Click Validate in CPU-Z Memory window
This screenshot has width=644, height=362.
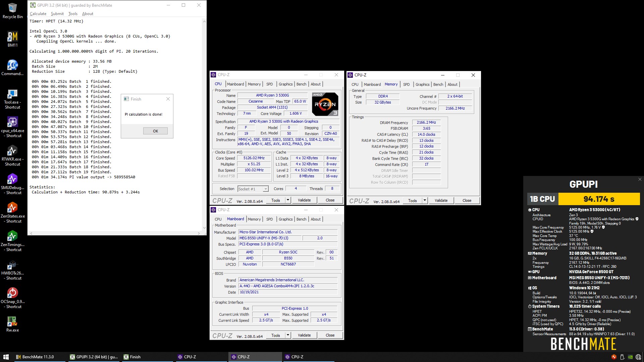coord(441,200)
